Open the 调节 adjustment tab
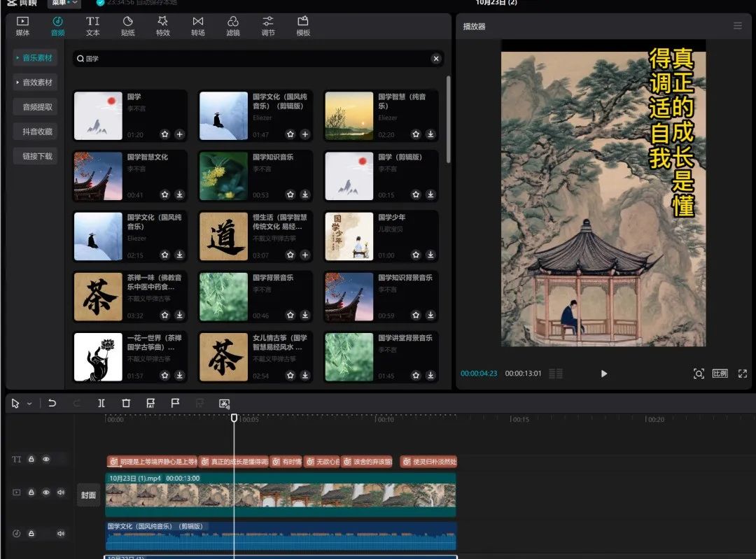Screen dimensions: 756x559 click(x=268, y=26)
